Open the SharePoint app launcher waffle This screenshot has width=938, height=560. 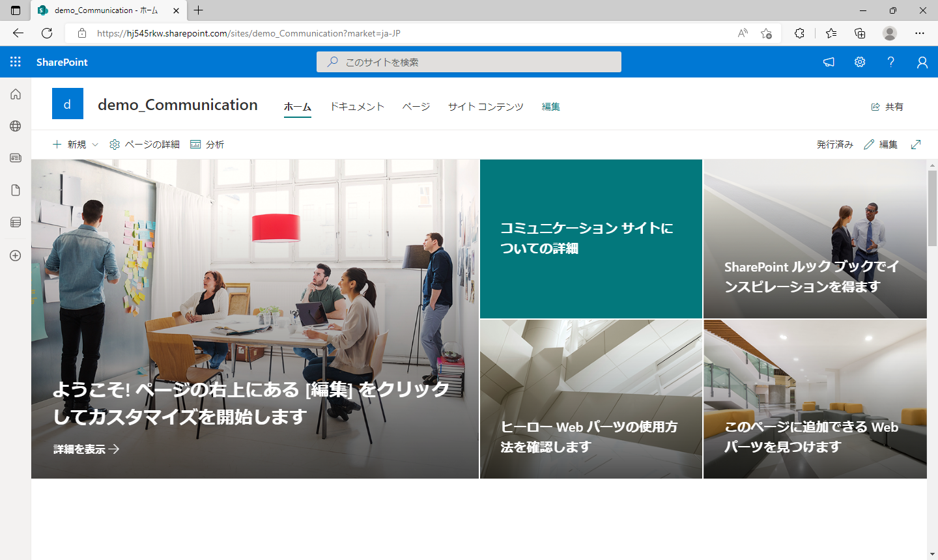point(16,62)
